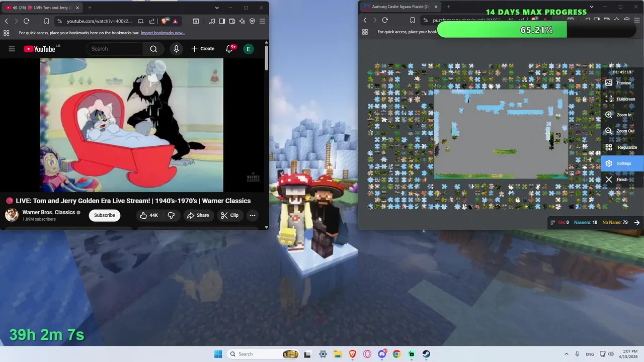Launch Steam from the taskbar
Screen dimensions: 644x362
pyautogui.click(x=426, y=354)
